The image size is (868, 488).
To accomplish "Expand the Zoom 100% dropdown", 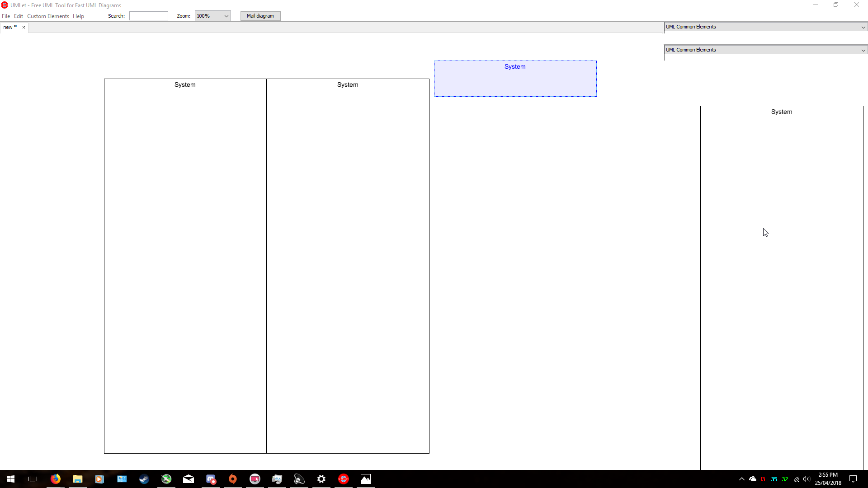I will (212, 16).
